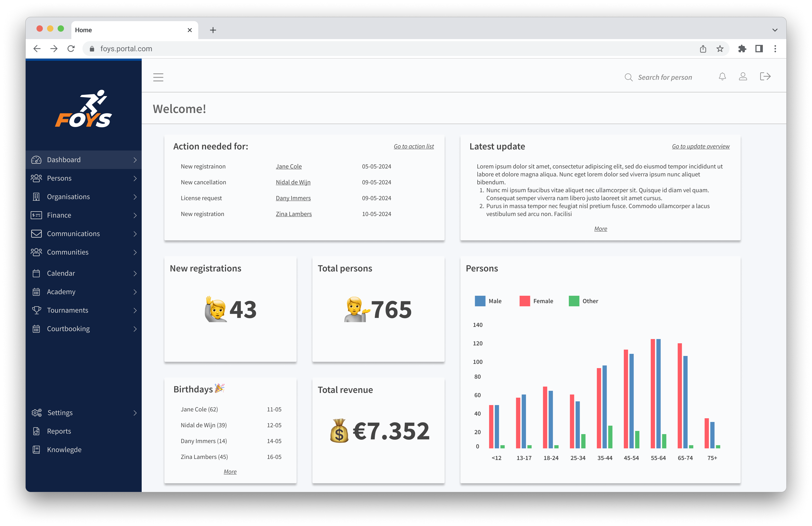The image size is (812, 526).
Task: Click the green Other legend swatch
Action: 573,301
